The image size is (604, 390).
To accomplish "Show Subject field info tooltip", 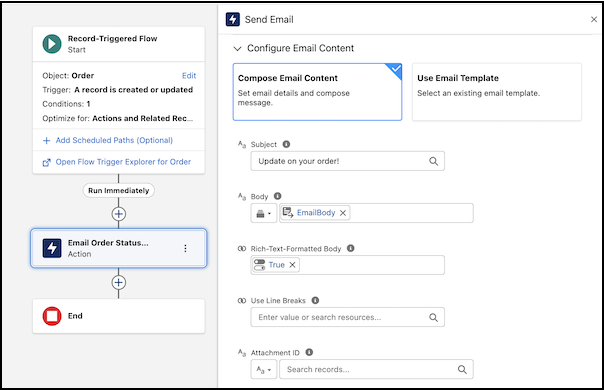I will pyautogui.click(x=286, y=144).
